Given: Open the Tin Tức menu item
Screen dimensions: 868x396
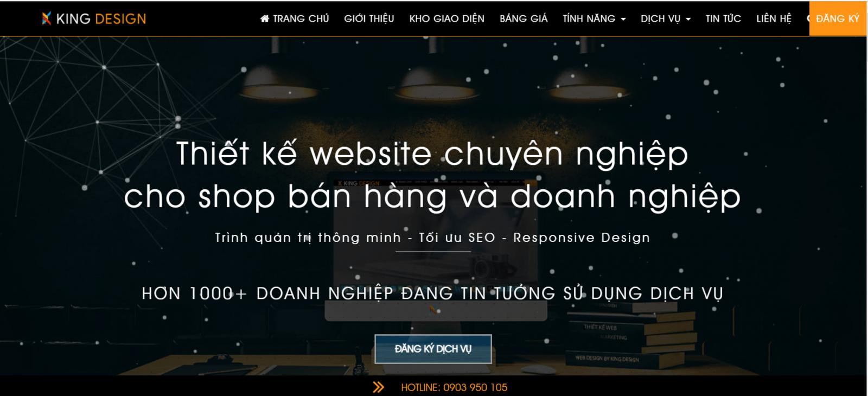Looking at the screenshot, I should (723, 18).
